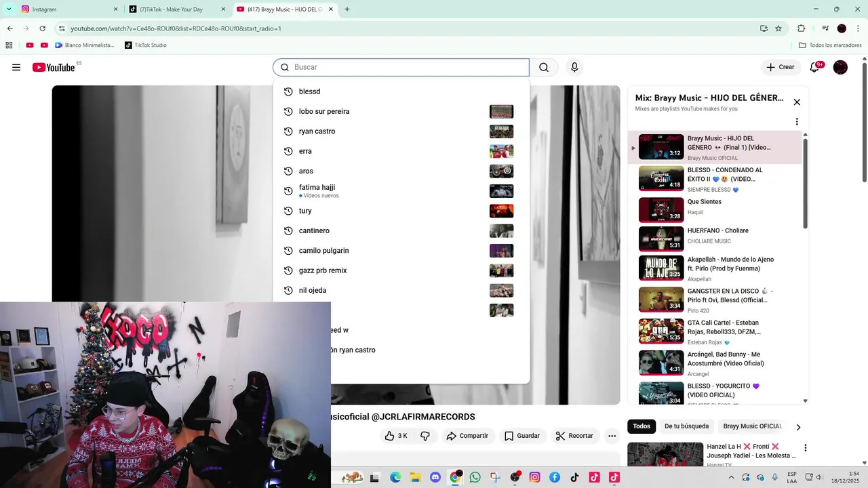This screenshot has height=488, width=868.
Task: Open the YouTube account avatar menu
Action: (840, 67)
